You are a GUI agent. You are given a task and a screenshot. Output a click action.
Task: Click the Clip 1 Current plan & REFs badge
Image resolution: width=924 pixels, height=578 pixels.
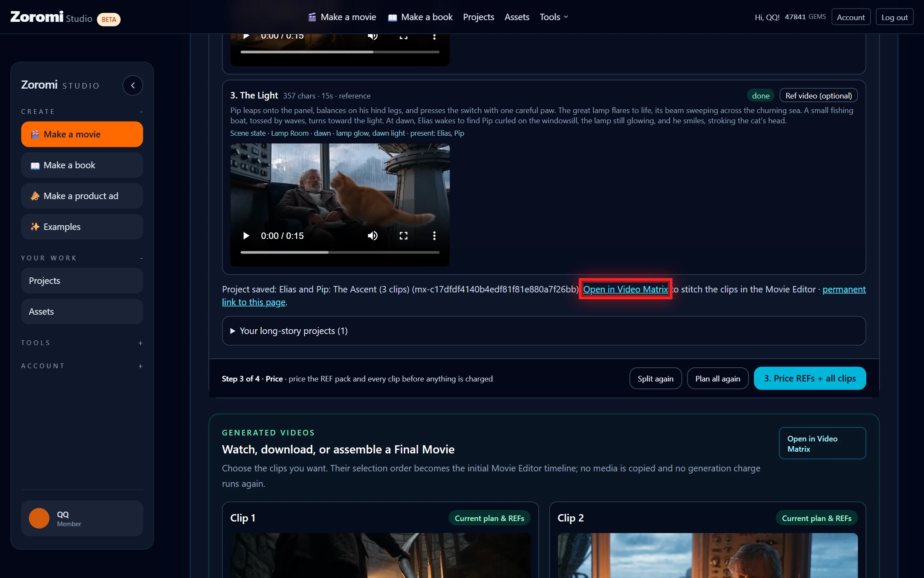pos(489,518)
